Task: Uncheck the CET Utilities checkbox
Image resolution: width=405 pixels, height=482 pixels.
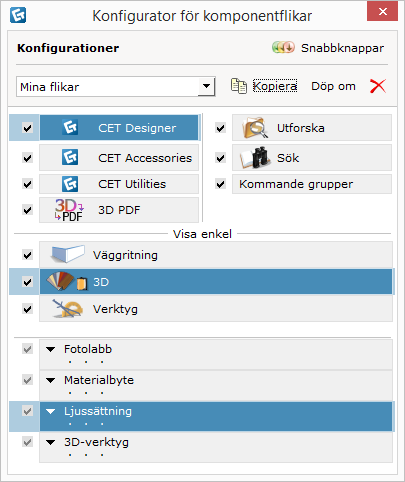Action: click(x=27, y=184)
